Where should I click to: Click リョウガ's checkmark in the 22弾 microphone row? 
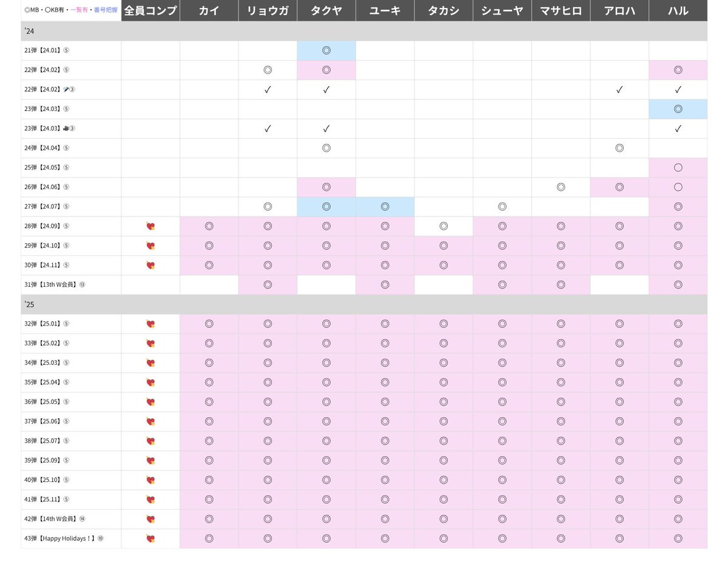[268, 90]
